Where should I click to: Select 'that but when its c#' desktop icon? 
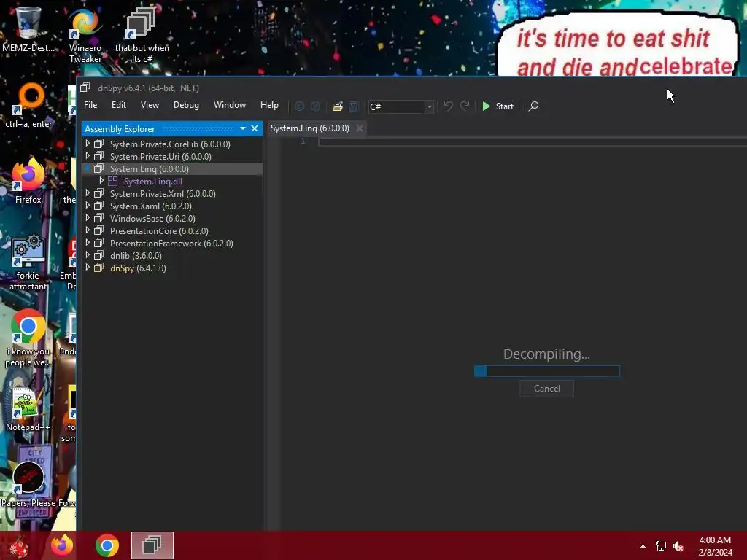(142, 34)
